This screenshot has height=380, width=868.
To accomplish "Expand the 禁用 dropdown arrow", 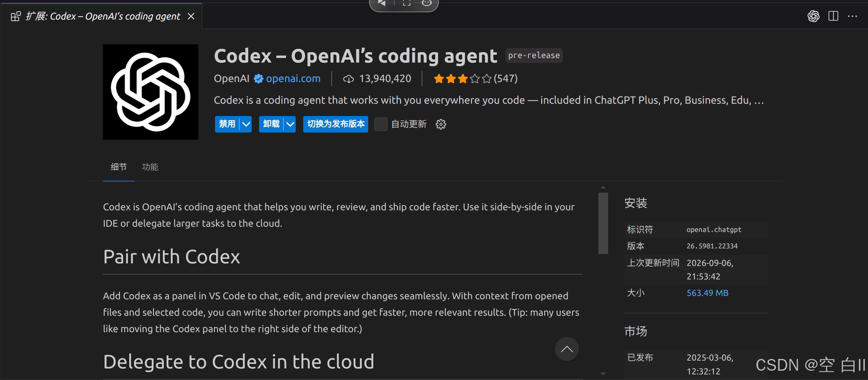I will (246, 124).
